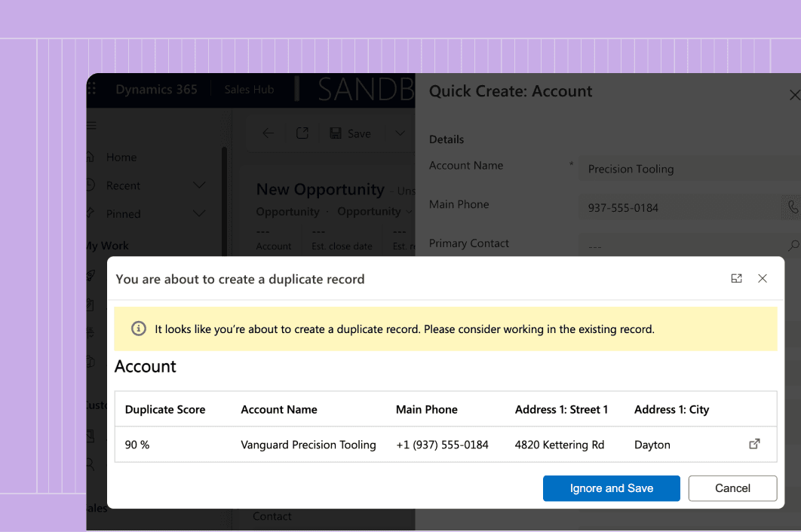This screenshot has width=801, height=532.
Task: Expand the Recent chevron
Action: click(199, 185)
